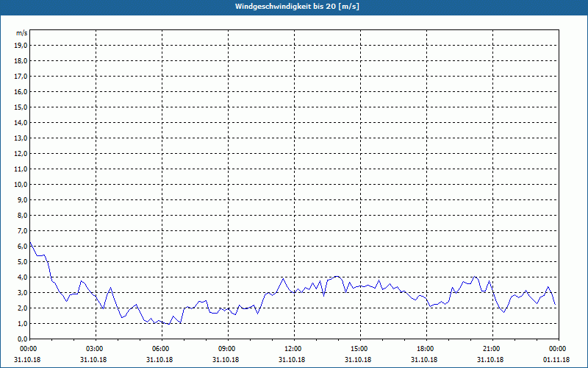Click the 14,0 y-axis label
588x368 pixels.
21,122
